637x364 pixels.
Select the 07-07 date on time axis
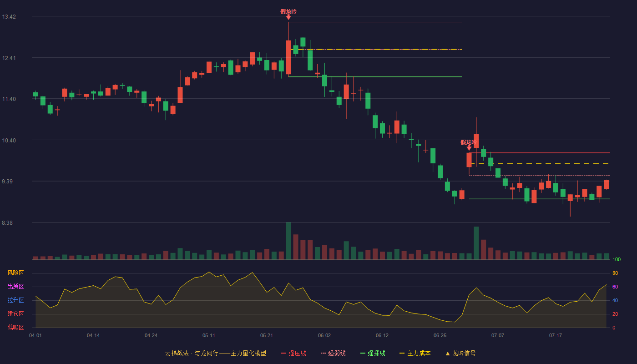(x=498, y=335)
